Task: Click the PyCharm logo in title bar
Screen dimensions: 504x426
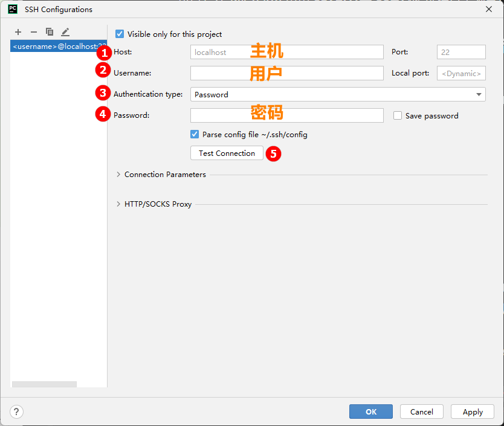Action: coord(12,9)
